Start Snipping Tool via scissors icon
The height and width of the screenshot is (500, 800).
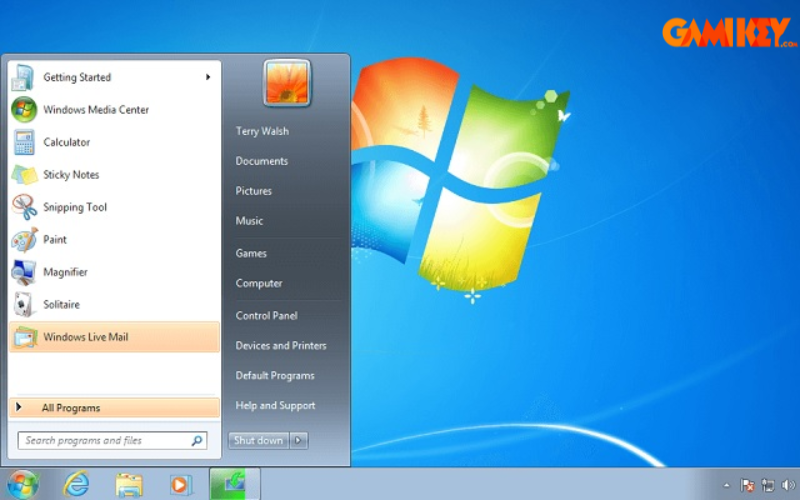[x=24, y=207]
